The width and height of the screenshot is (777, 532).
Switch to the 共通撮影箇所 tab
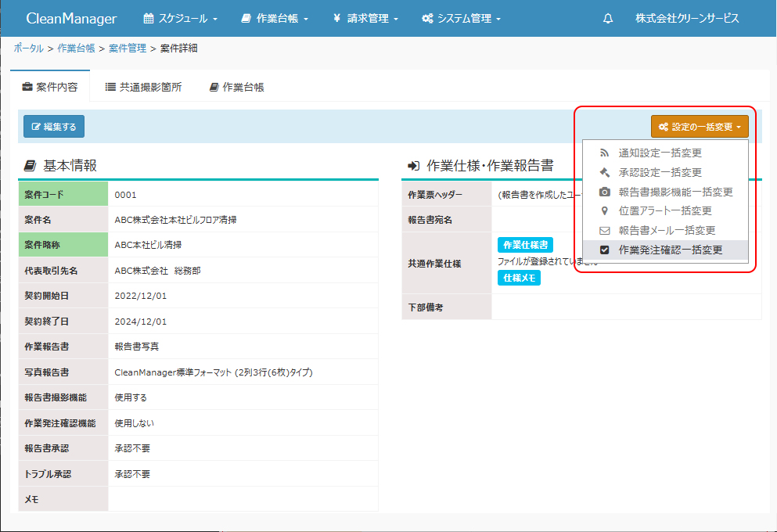[143, 88]
